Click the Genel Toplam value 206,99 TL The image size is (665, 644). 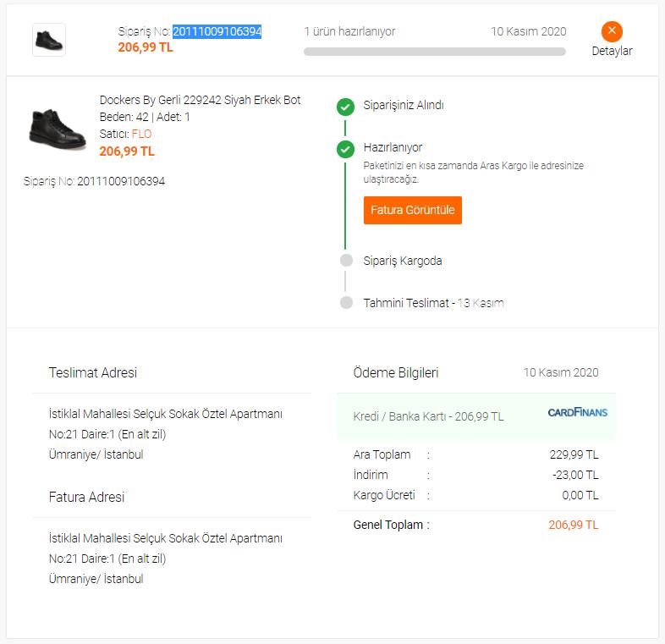pos(574,526)
